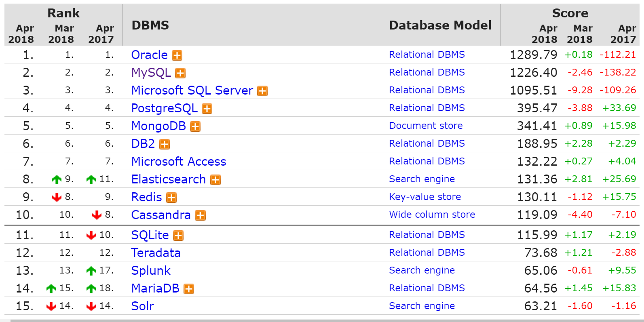This screenshot has height=322, width=644.
Task: Click Search engine link in Elasticsearch row
Action: (422, 179)
